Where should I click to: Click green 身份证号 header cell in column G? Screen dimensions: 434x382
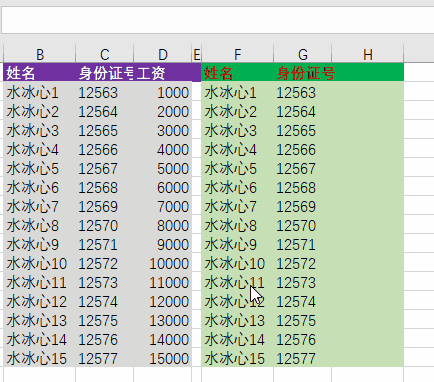(x=303, y=72)
